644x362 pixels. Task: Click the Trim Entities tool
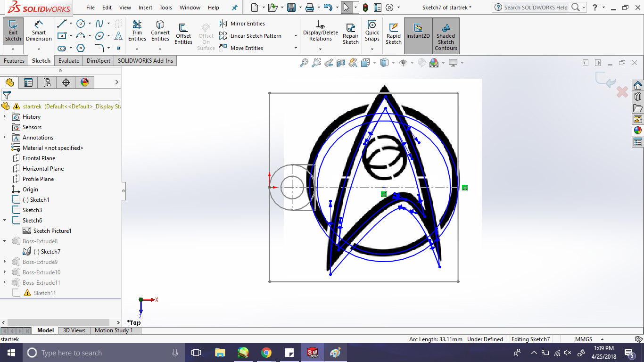click(x=137, y=31)
